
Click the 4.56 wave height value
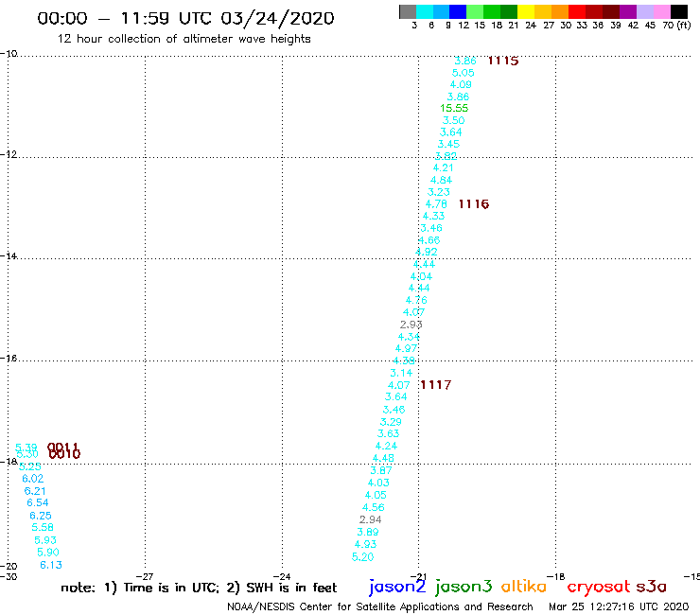tap(374, 507)
